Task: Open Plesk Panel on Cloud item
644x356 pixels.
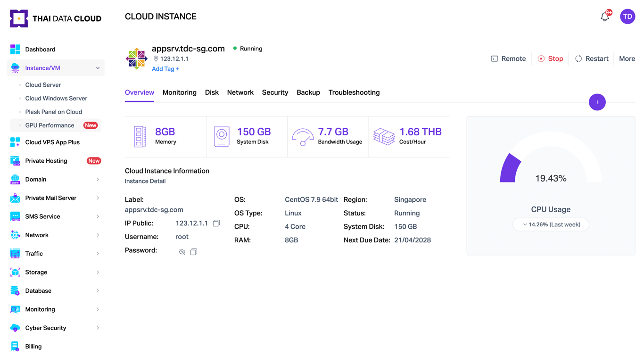Action: (54, 112)
